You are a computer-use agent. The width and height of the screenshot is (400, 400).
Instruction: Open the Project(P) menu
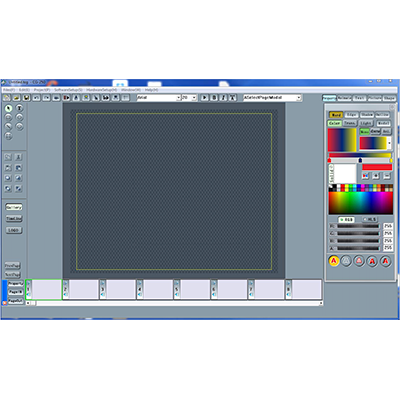[42, 90]
